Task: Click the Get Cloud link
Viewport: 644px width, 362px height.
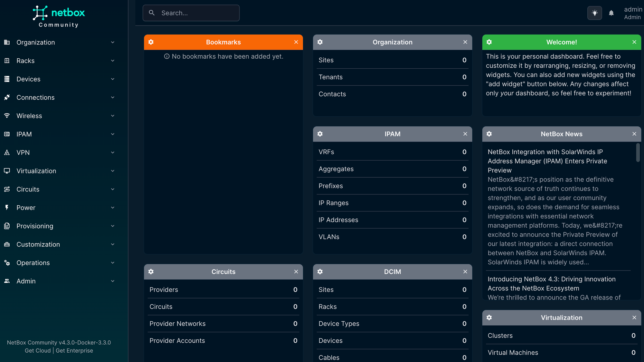Action: (x=38, y=351)
